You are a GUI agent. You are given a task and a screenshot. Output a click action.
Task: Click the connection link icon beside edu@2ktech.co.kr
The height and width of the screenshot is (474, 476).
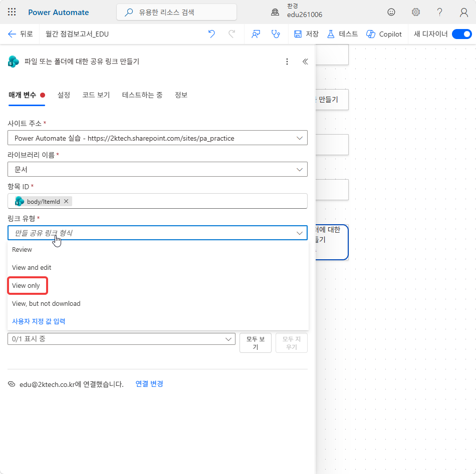tap(12, 384)
